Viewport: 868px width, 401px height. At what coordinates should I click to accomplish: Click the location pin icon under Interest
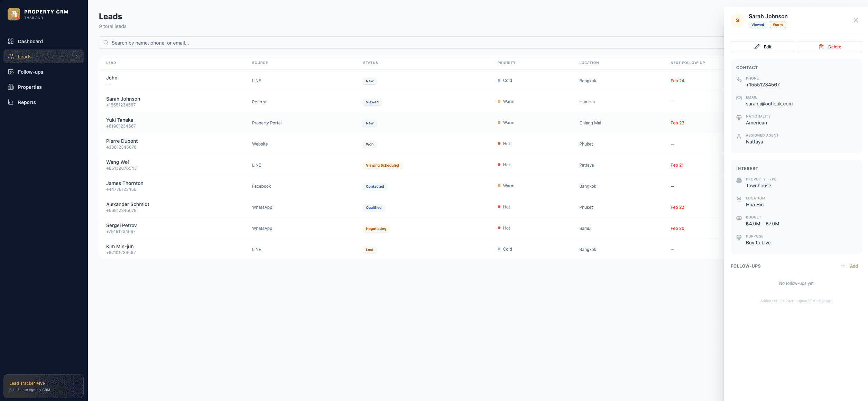click(739, 199)
